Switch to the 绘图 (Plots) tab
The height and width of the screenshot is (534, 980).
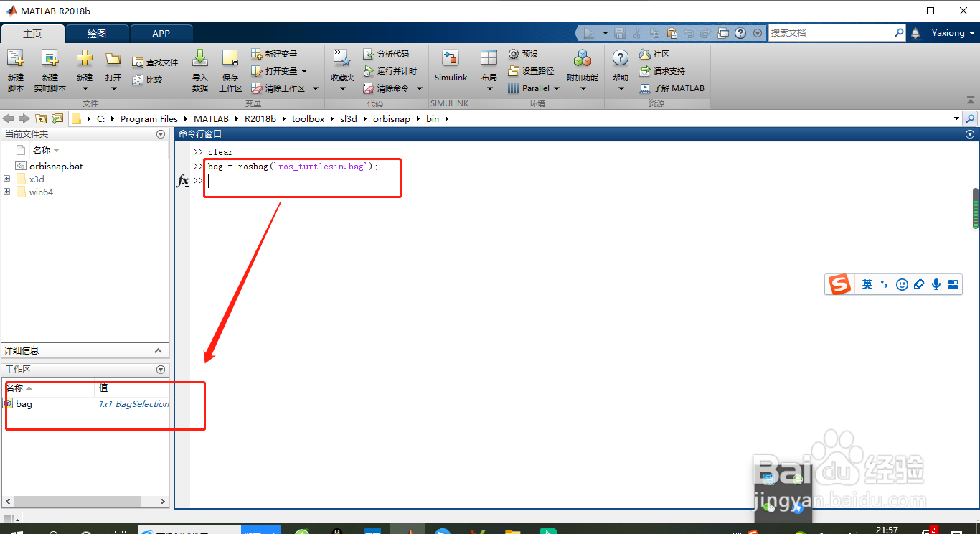[97, 34]
